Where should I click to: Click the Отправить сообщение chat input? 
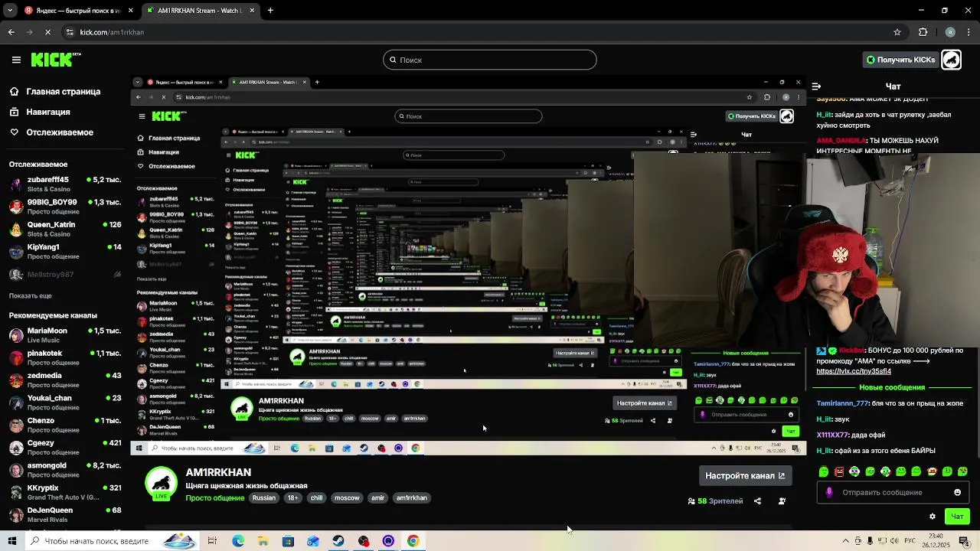pos(893,492)
